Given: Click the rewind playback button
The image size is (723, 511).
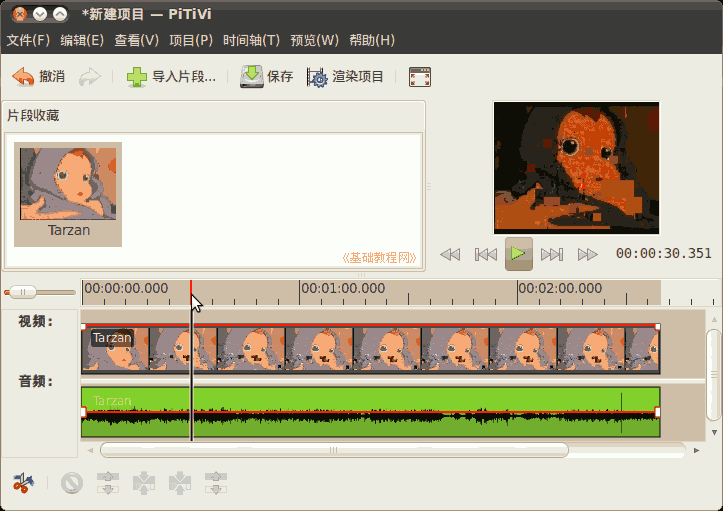Looking at the screenshot, I should coord(450,254).
